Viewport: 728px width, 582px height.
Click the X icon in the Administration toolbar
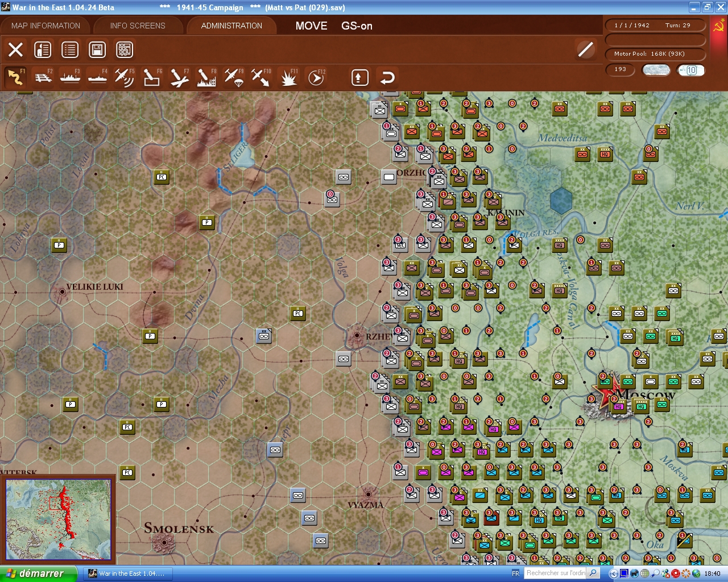tap(15, 49)
